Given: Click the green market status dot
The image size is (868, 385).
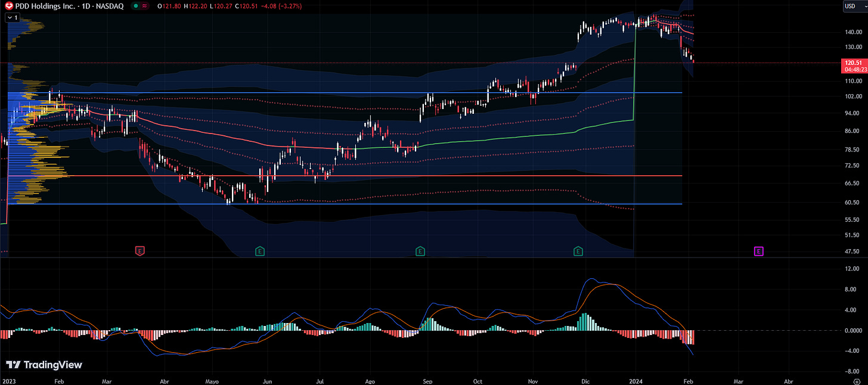Looking at the screenshot, I should (x=136, y=6).
